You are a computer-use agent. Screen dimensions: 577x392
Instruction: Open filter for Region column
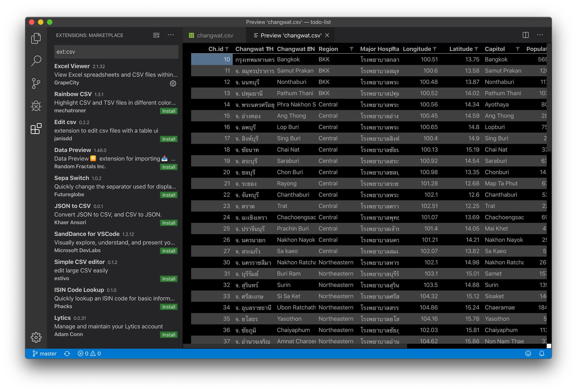point(351,49)
